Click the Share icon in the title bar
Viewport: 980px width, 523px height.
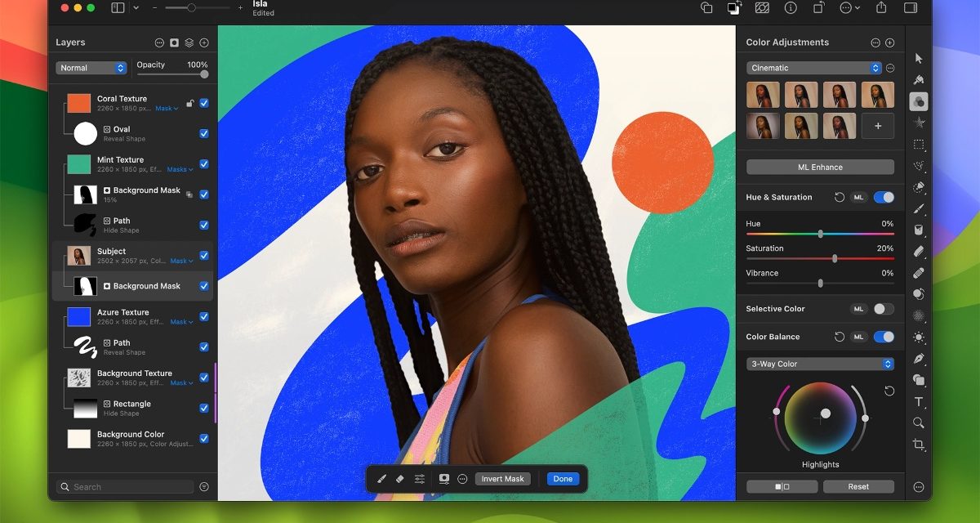coord(881,7)
